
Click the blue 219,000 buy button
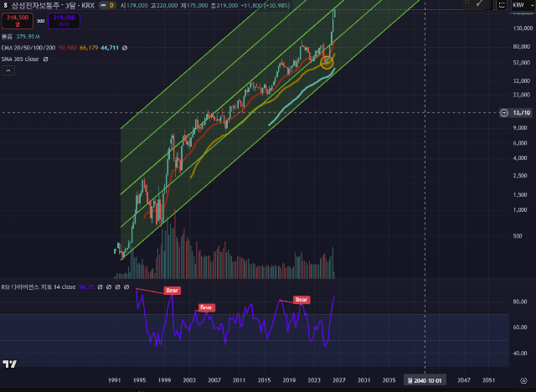(x=64, y=20)
